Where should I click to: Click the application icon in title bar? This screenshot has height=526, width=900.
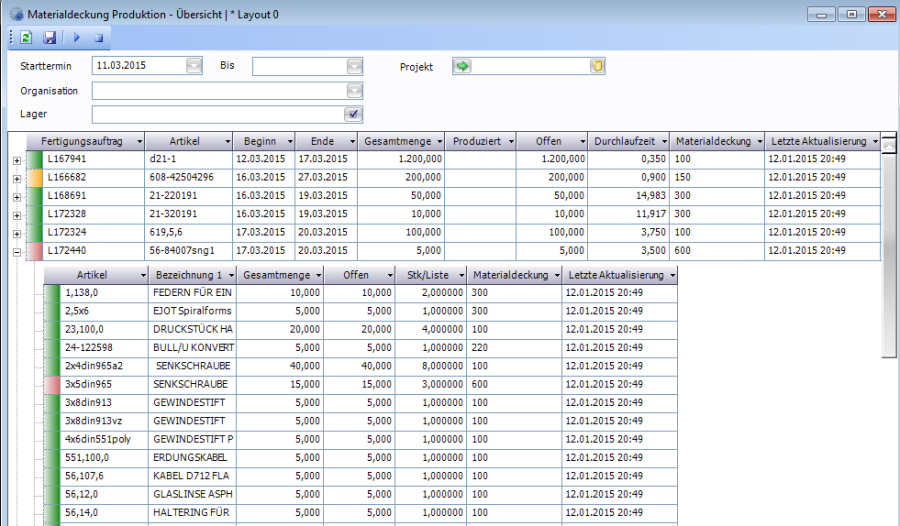point(17,14)
